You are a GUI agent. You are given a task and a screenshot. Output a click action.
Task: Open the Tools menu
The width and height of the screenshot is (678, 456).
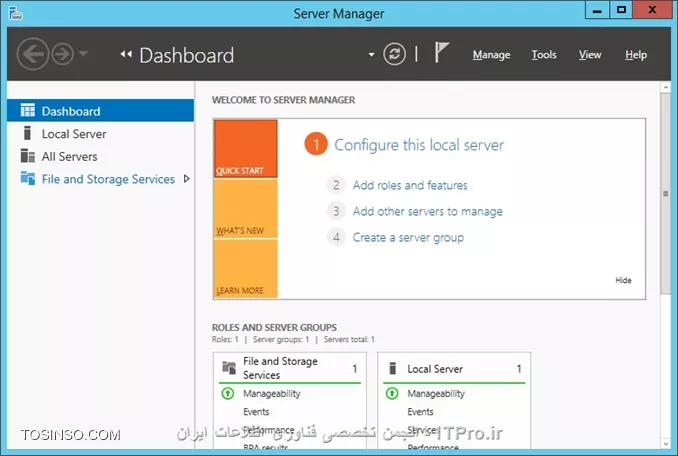tap(544, 54)
